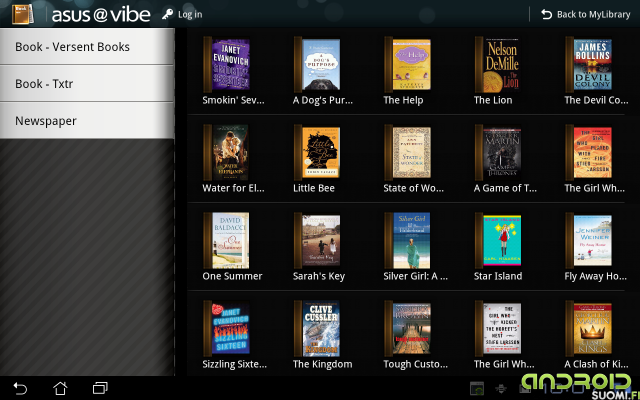This screenshot has height=400, width=640.
Task: Click "A Game of T..." title text
Action: (x=505, y=188)
